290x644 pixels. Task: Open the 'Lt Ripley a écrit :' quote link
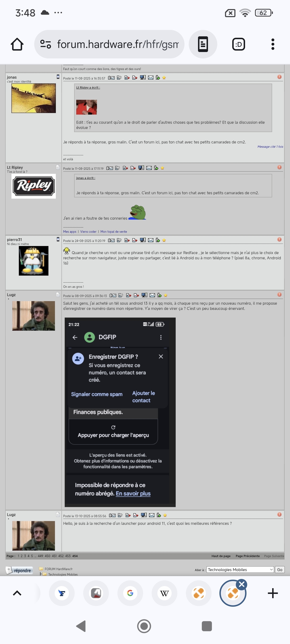[88, 87]
